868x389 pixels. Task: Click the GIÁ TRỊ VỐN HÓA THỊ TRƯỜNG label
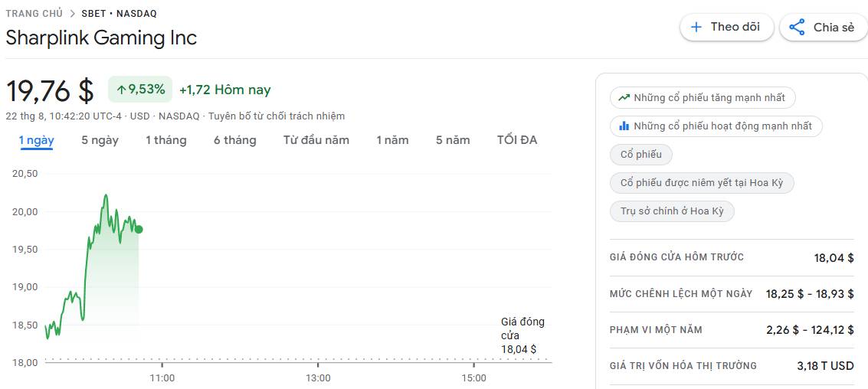pyautogui.click(x=683, y=366)
